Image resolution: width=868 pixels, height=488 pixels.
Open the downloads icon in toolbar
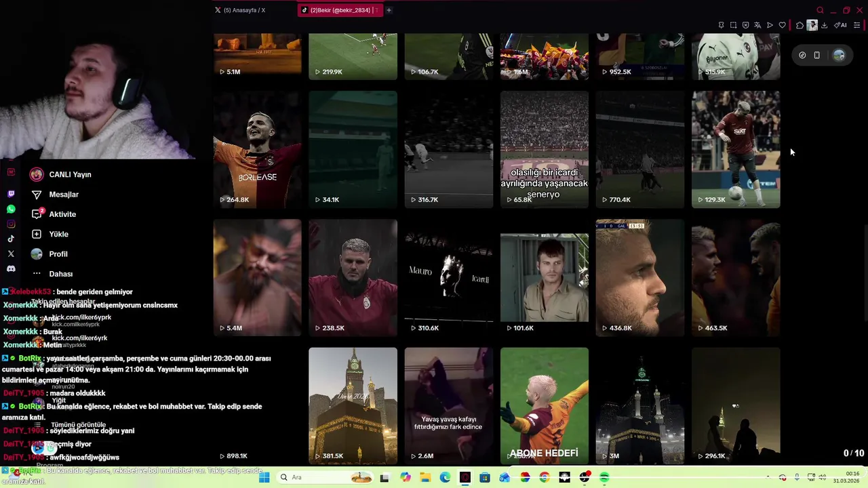tap(824, 25)
